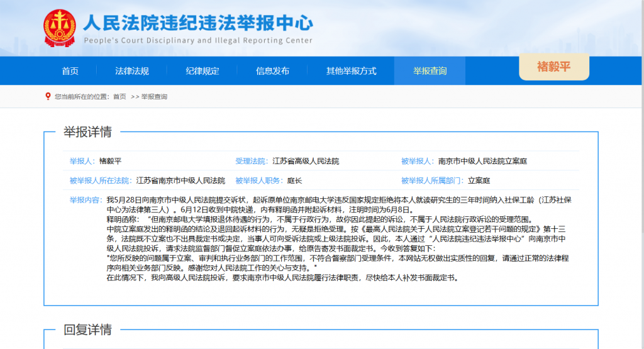Click the reporter name 褚毅平 value
Viewport: 644px width, 349px height.
pos(110,162)
